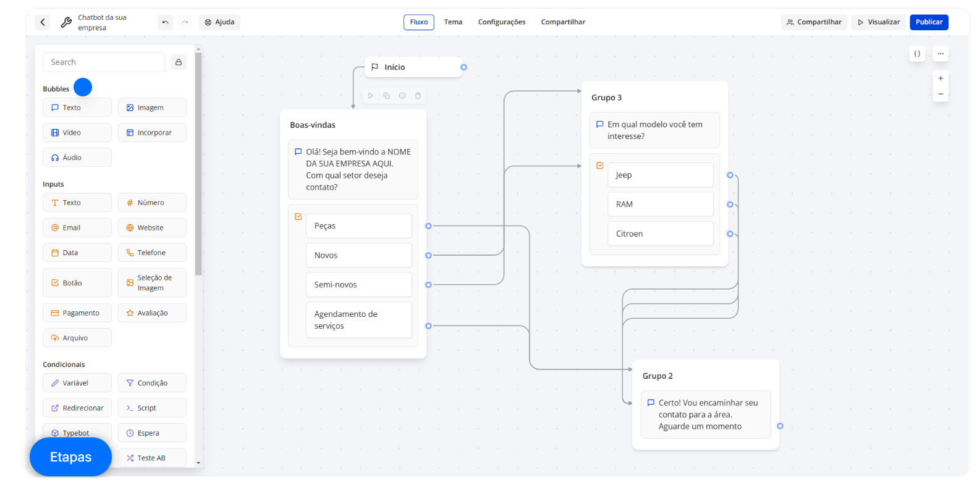Open the variables panel via the braces icon

click(x=917, y=54)
